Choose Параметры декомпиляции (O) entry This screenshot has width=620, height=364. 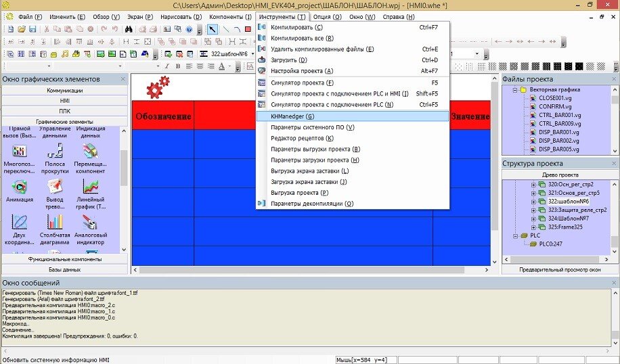[353, 204]
